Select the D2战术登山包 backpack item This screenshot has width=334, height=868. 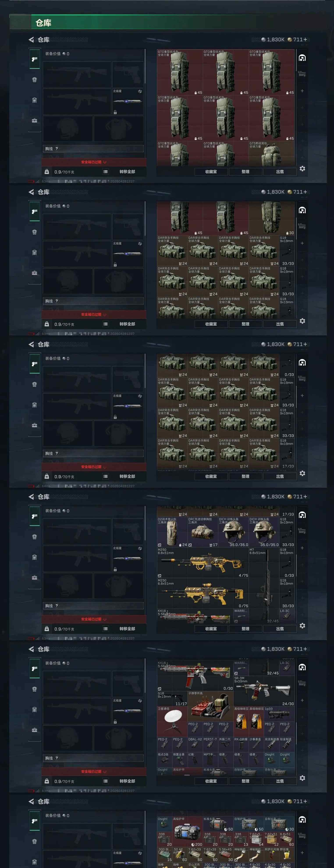click(172, 532)
